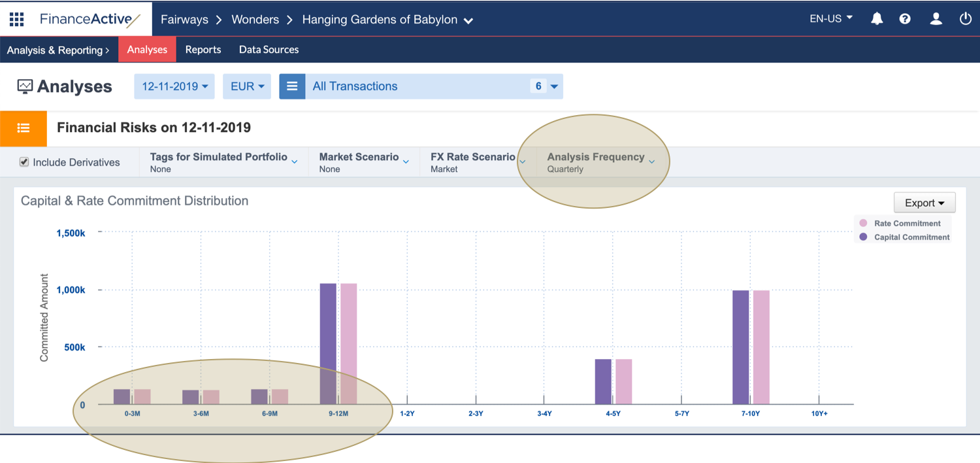Click the 1,000k axis label
The width and height of the screenshot is (980, 463).
pos(71,290)
